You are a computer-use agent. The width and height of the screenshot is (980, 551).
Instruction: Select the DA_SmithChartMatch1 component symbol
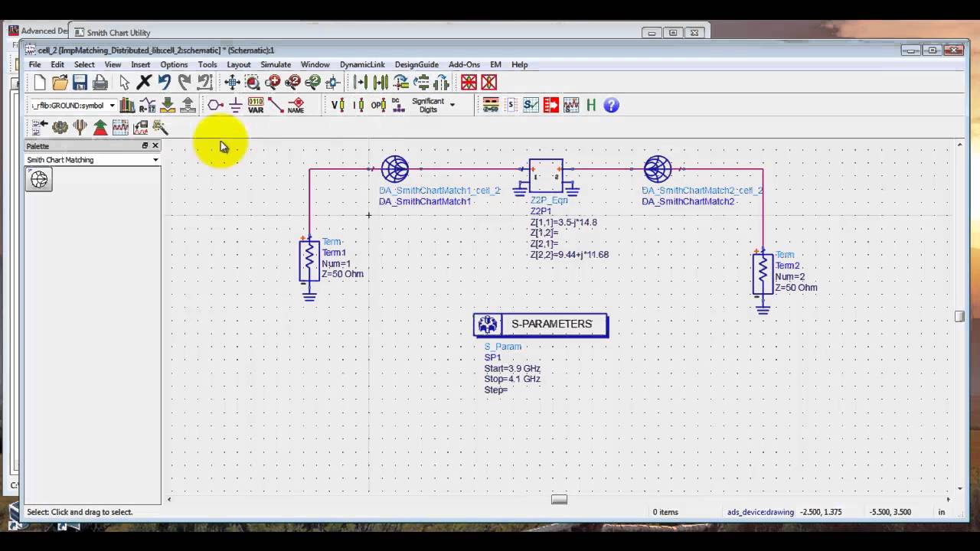click(395, 169)
